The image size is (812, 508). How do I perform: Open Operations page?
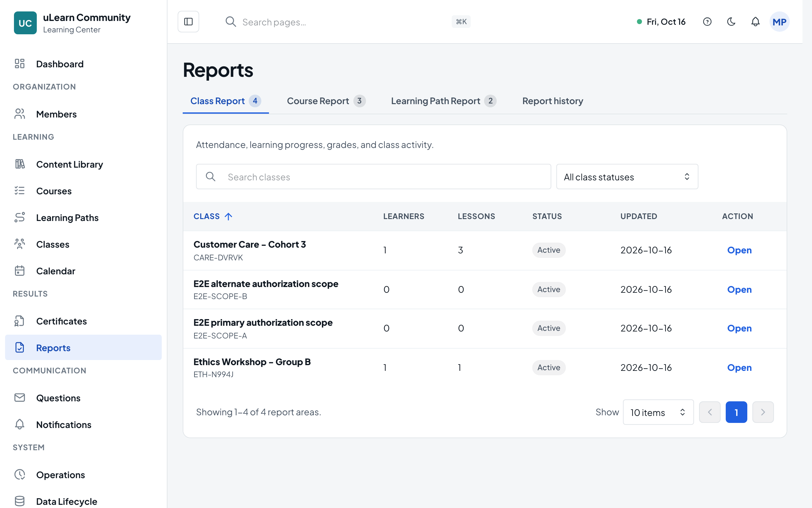[x=83, y=475]
